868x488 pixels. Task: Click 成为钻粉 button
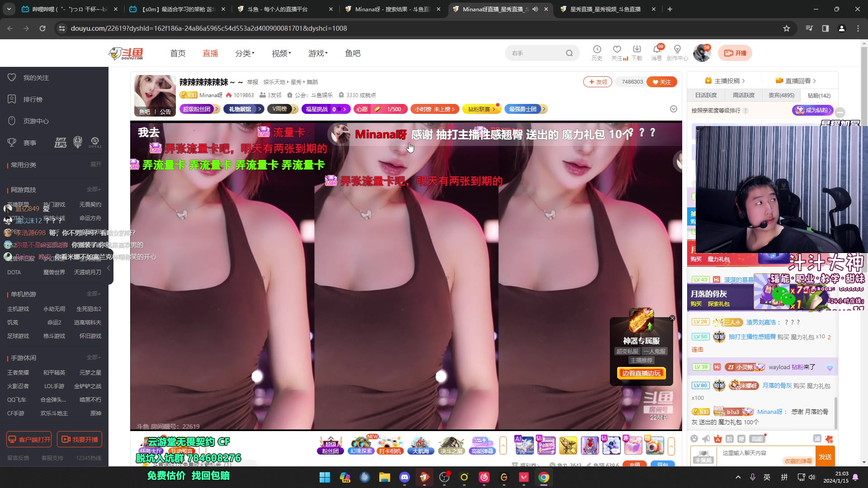[x=813, y=110]
